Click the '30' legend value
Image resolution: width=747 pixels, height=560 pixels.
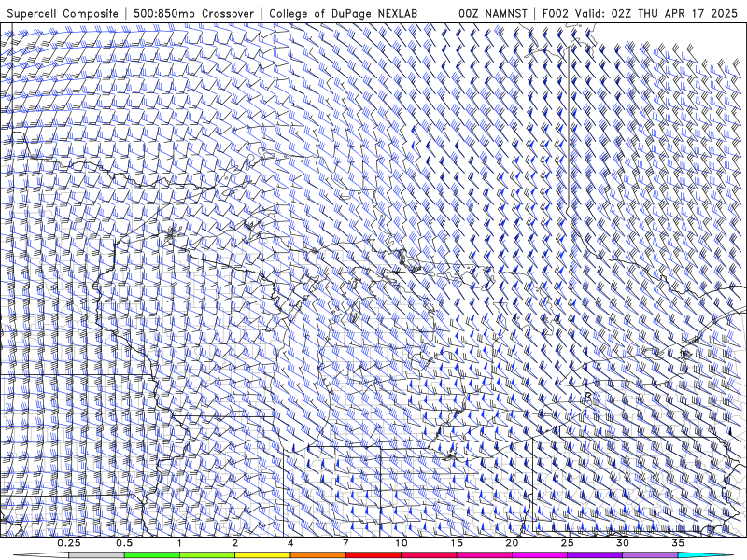tap(623, 543)
